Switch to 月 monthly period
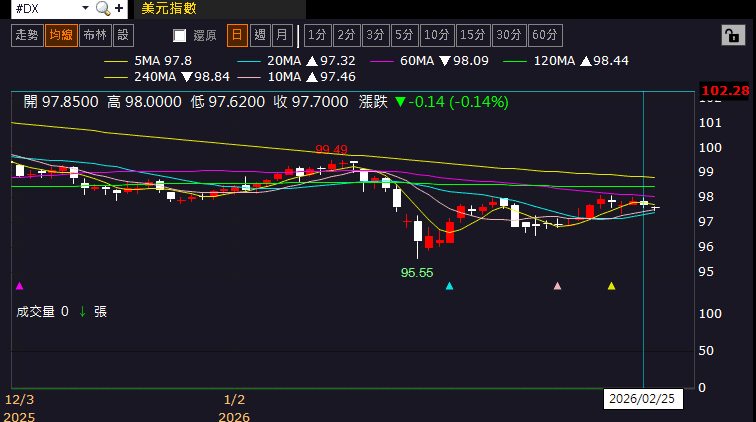 [282, 35]
